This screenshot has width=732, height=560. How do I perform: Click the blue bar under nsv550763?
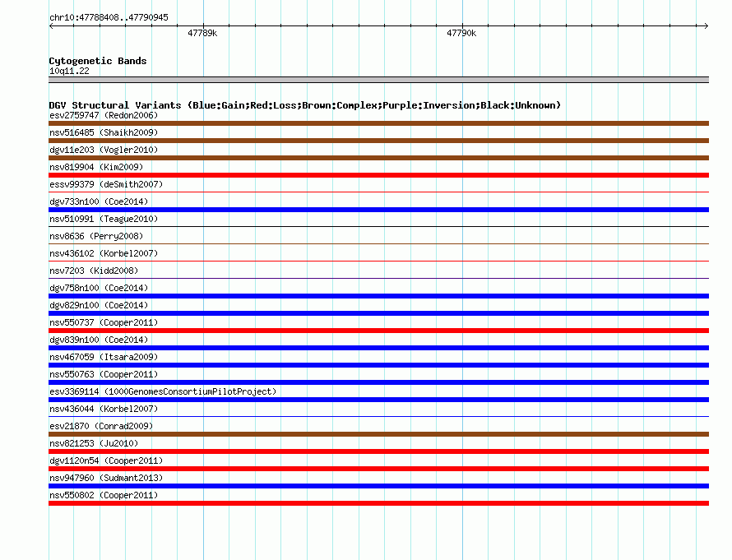click(378, 382)
